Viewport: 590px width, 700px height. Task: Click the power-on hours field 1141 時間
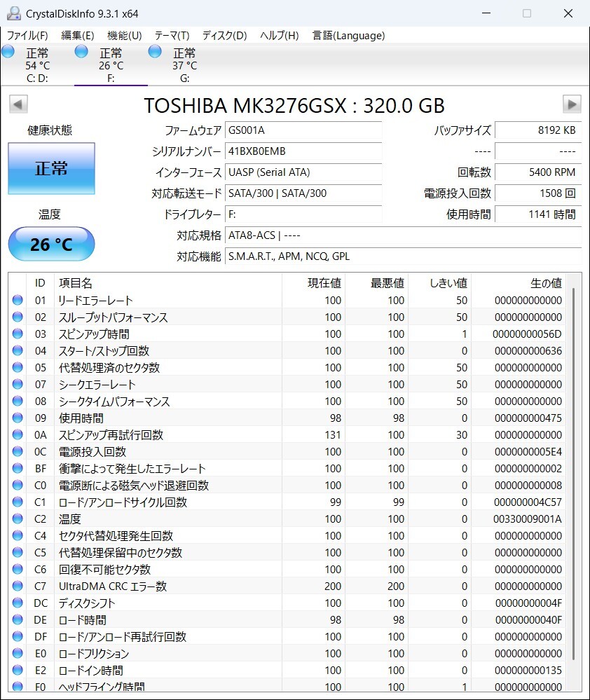pyautogui.click(x=538, y=214)
